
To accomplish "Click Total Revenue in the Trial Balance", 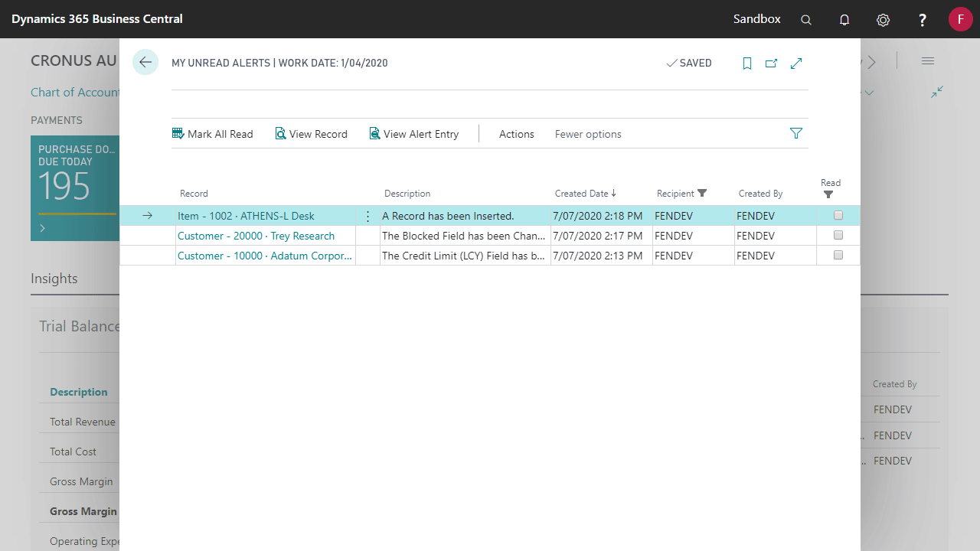I will point(83,422).
